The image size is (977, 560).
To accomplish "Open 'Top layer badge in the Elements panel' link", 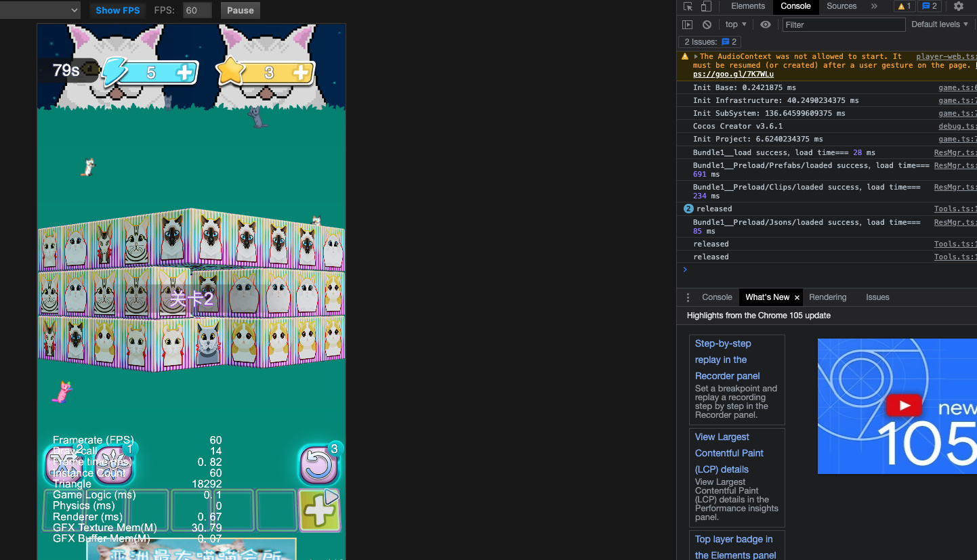I will (x=735, y=547).
